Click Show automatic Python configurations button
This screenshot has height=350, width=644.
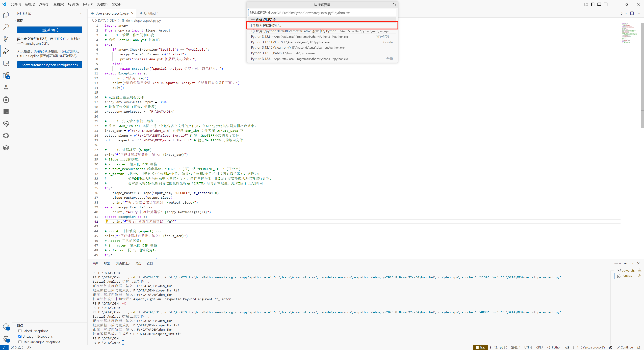point(49,65)
